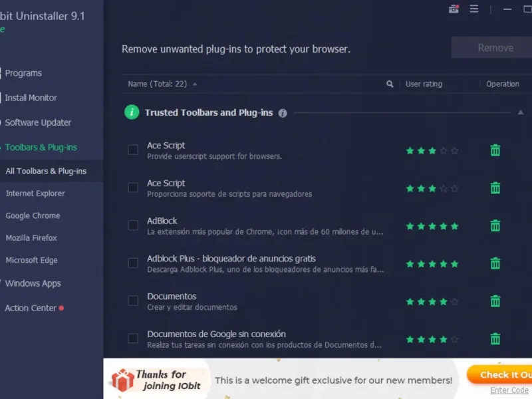Open the Enter Code link
The width and height of the screenshot is (532, 399).
coord(509,390)
